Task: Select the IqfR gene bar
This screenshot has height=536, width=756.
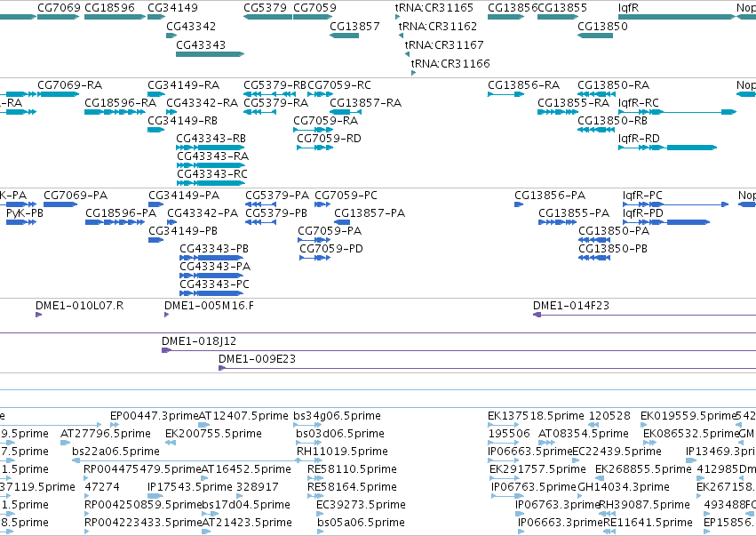Action: (x=678, y=17)
